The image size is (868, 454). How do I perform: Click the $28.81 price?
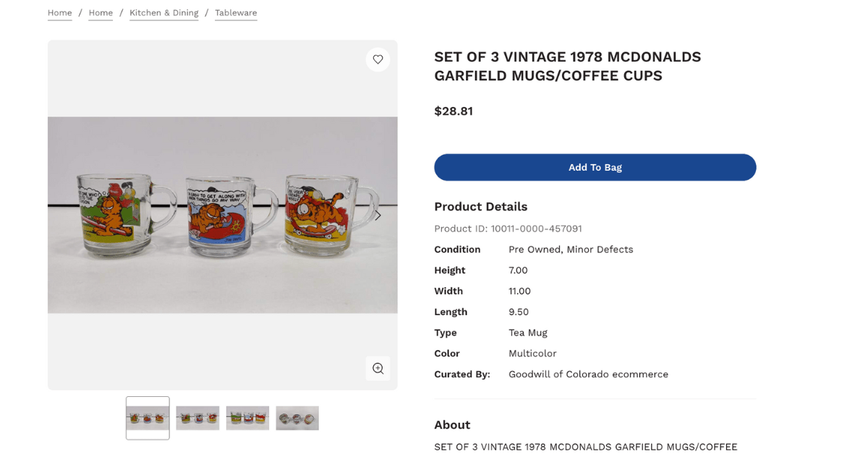tap(454, 111)
